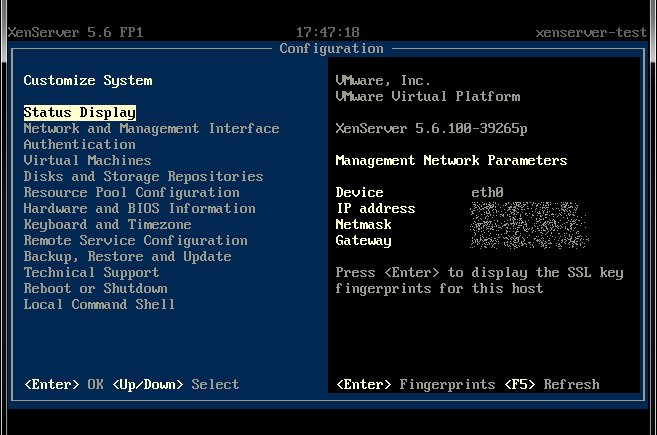Click the VMware Virtual Platform text
Image resolution: width=657 pixels, height=435 pixels.
pyautogui.click(x=428, y=96)
